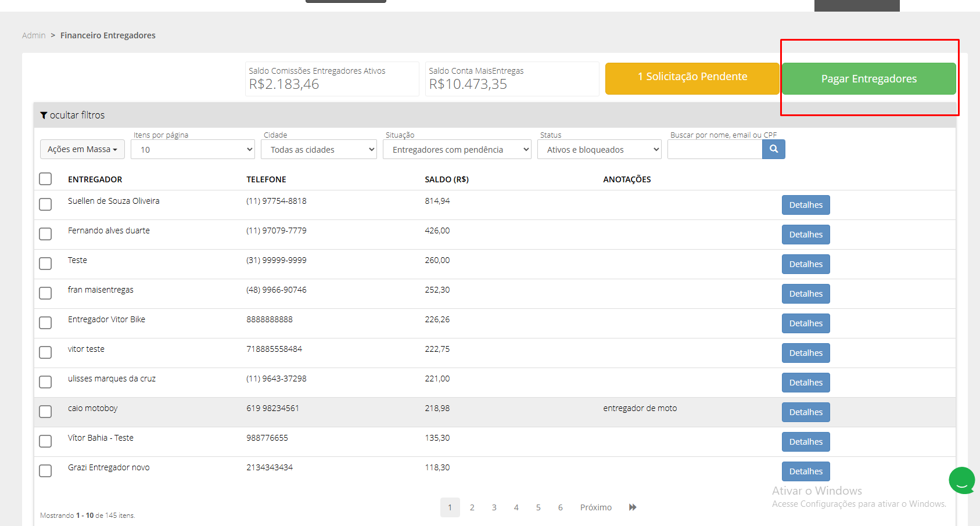View Detalhes for ulisses marques da cruz
This screenshot has height=526, width=980.
coord(806,383)
